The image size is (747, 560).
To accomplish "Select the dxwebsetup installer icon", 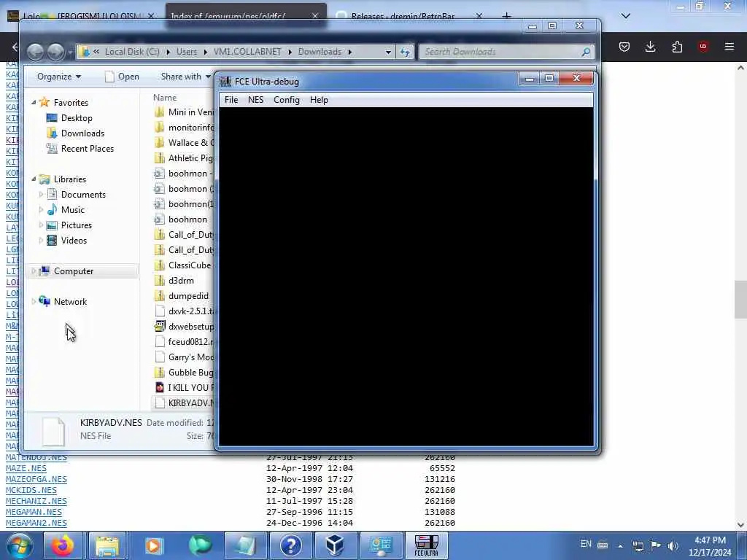I will pyautogui.click(x=160, y=326).
